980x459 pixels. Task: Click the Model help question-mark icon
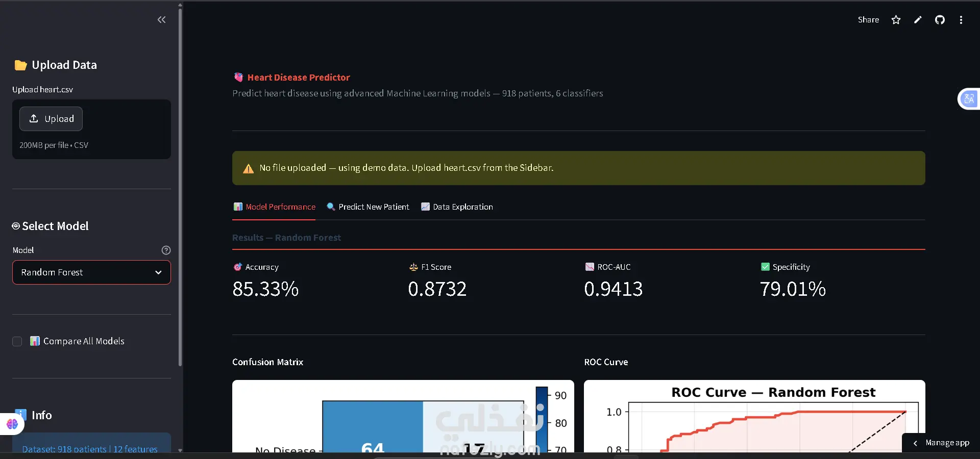166,250
